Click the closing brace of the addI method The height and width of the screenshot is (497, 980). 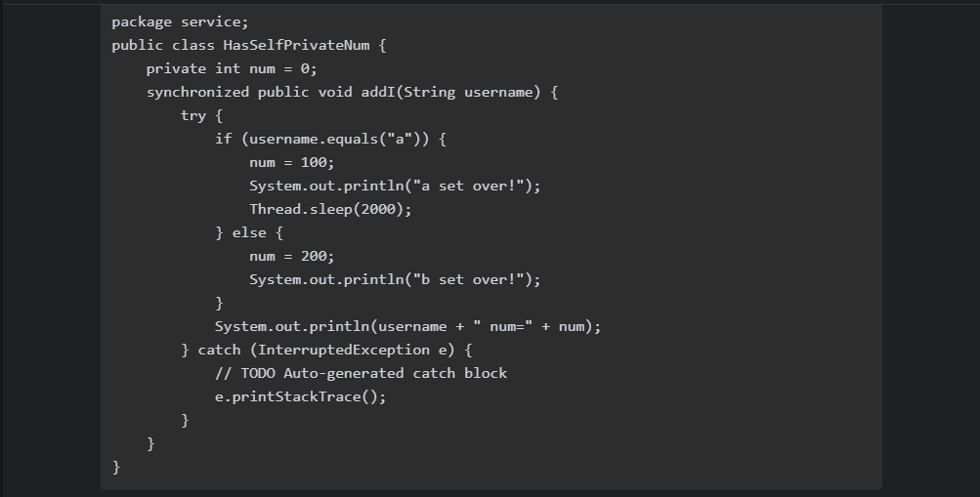tap(150, 443)
